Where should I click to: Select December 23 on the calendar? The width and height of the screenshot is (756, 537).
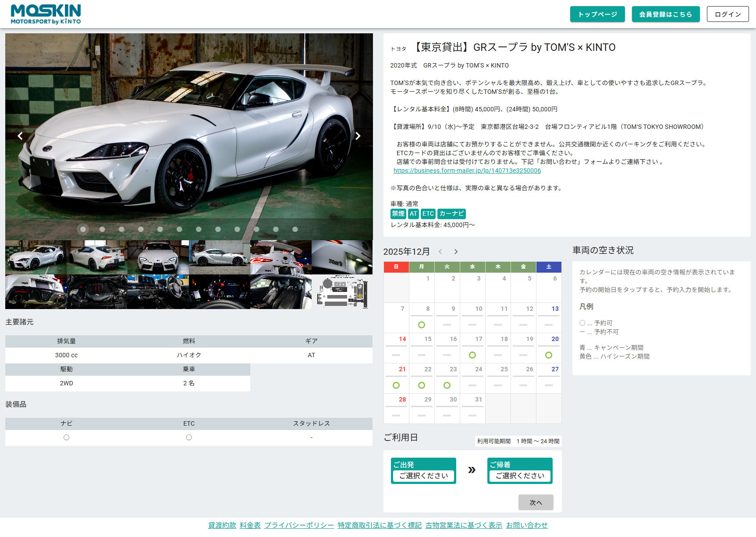coord(447,378)
